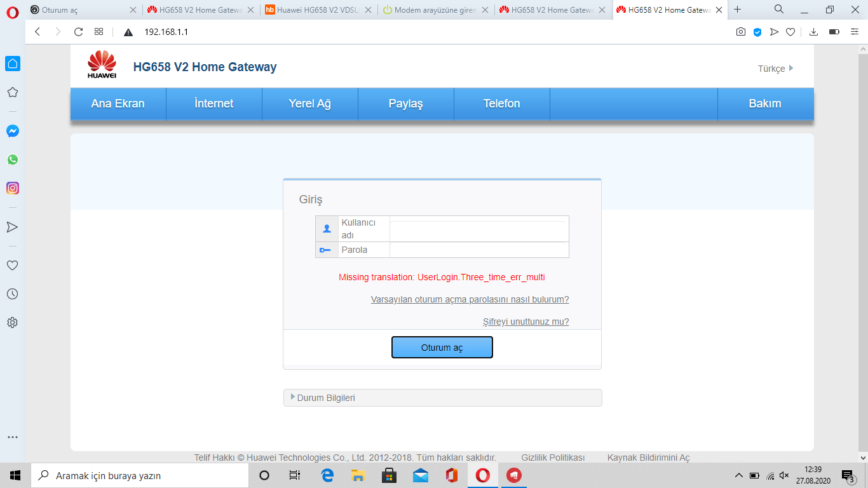Open the muted volume tray icon

785,475
